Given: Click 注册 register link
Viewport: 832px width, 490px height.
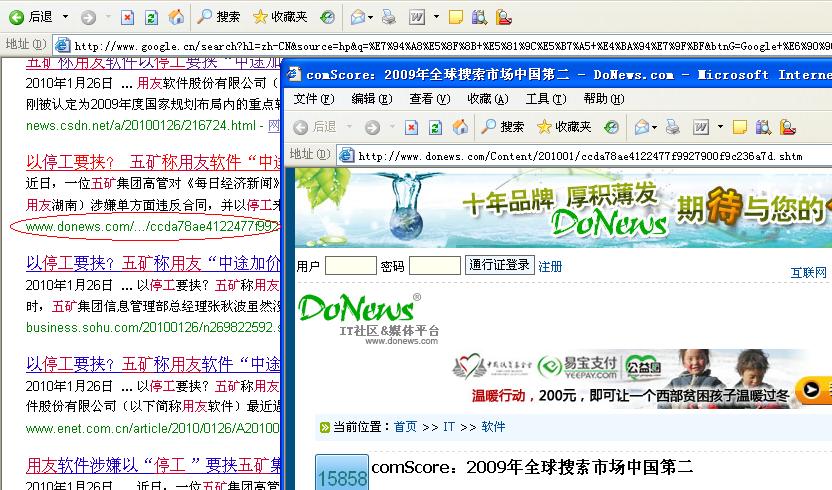Looking at the screenshot, I should 550,266.
